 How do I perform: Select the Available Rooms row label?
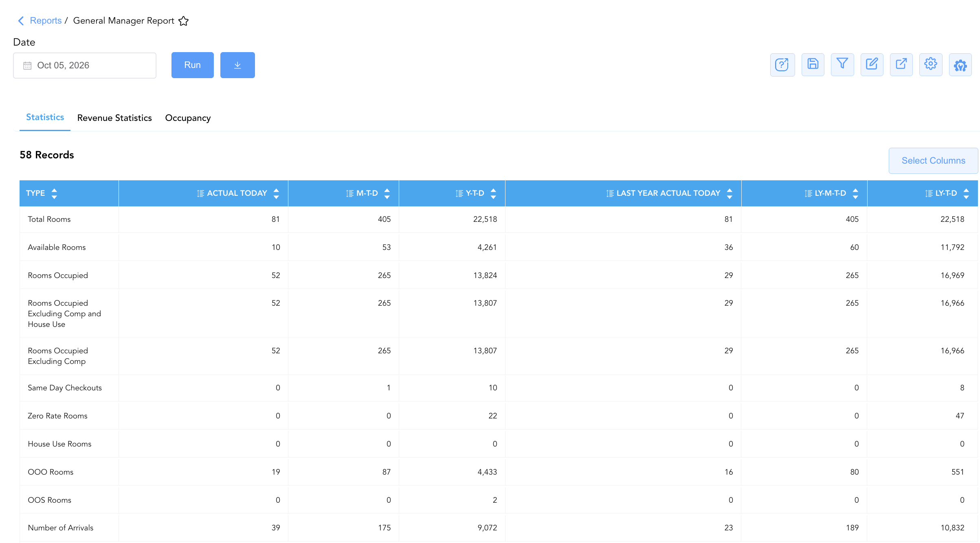pos(57,247)
